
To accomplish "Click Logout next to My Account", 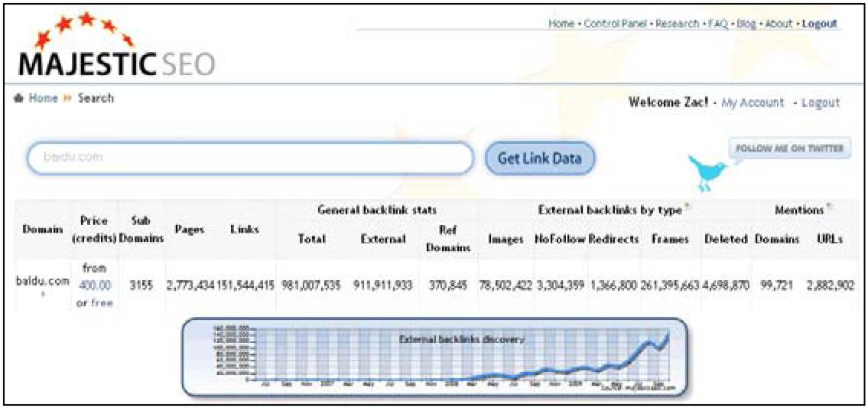I will pos(821,103).
